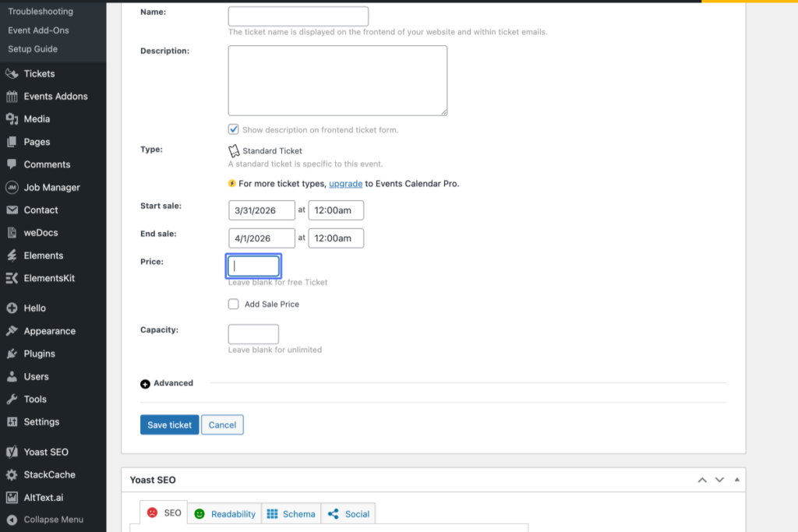Select the SEO tab in Yoast

click(x=164, y=513)
